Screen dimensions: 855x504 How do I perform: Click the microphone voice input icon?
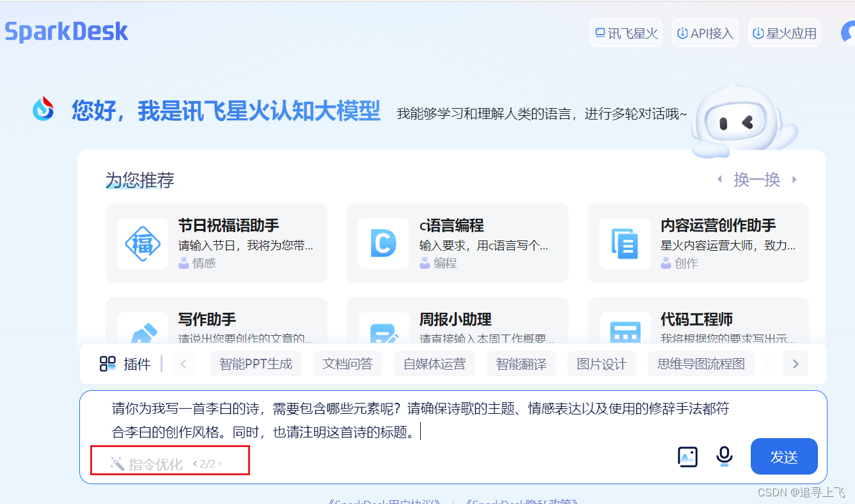pos(724,457)
